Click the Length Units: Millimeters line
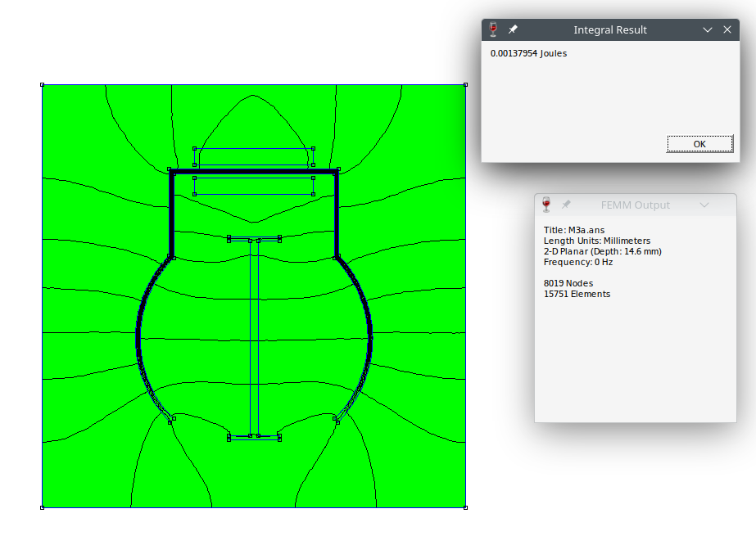756x536 pixels. click(597, 241)
